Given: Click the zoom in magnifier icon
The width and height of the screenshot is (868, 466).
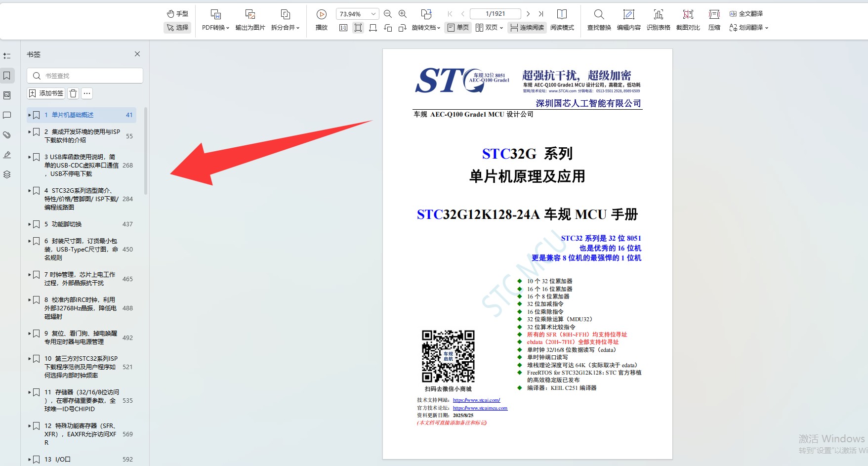Looking at the screenshot, I should click(403, 14).
